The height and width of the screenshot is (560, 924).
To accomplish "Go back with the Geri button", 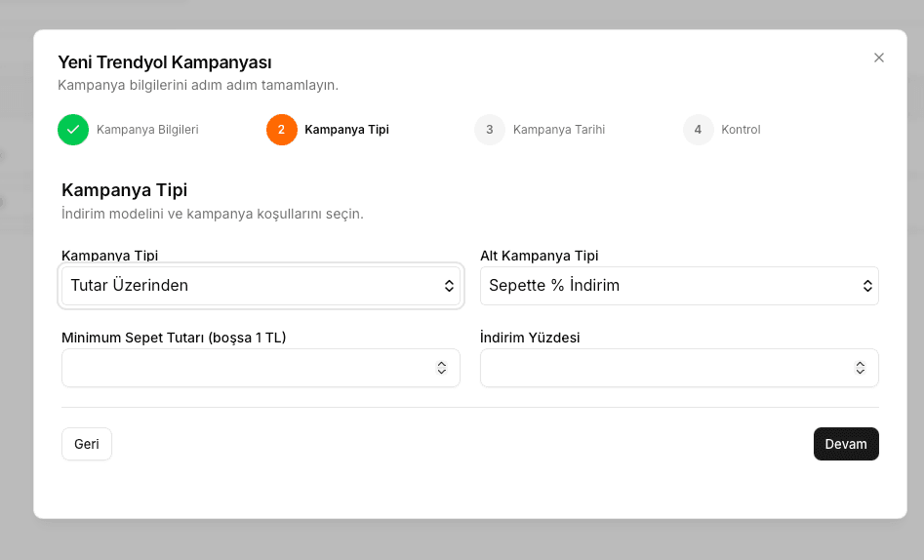I will [x=87, y=444].
